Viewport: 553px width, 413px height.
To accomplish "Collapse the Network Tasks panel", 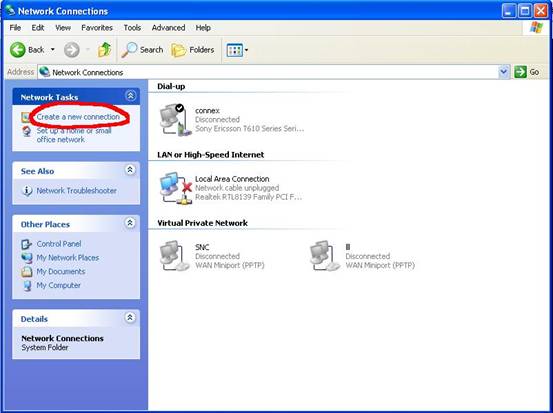I will point(130,96).
